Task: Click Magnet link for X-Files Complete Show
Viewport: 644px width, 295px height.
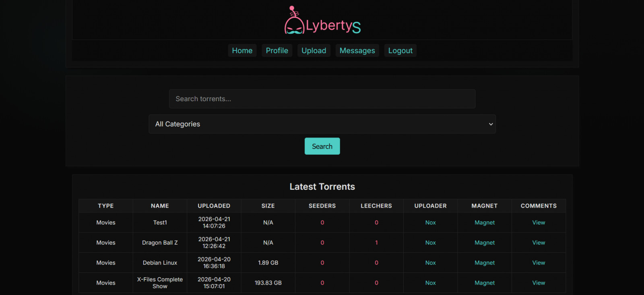Action: [x=484, y=283]
